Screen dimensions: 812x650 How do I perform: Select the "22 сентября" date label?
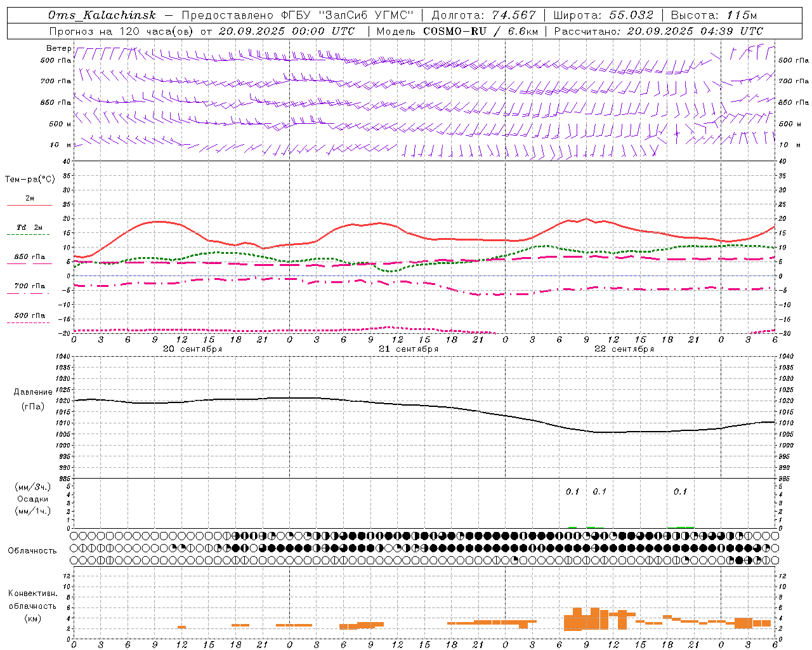click(624, 349)
